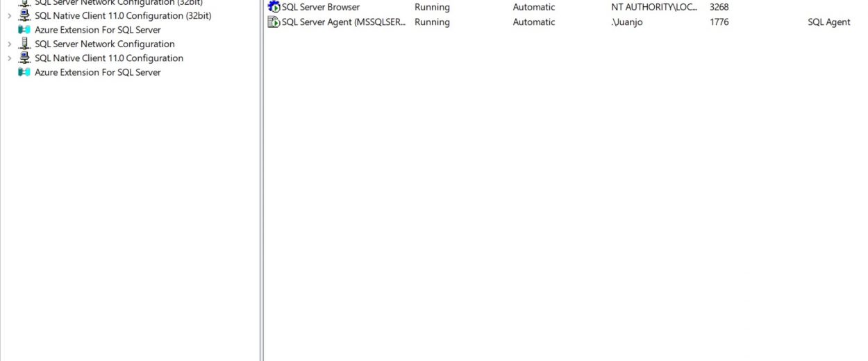This screenshot has width=868, height=361.
Task: Click the Azure Extension icon at the tree bottom
Action: pyautogui.click(x=24, y=72)
